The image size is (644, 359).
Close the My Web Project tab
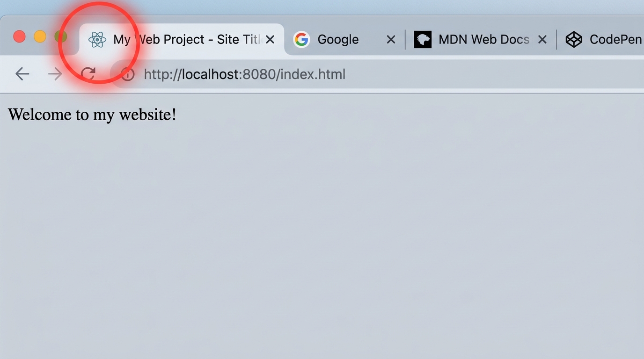tap(270, 40)
